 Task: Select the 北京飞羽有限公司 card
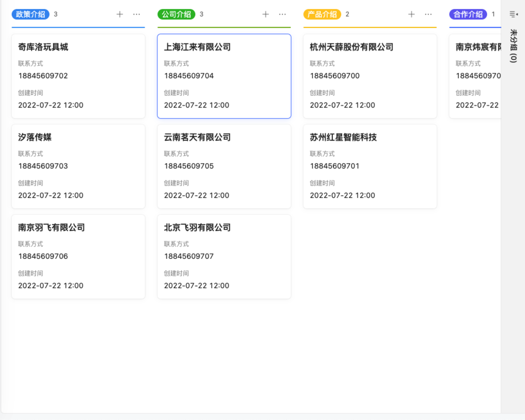click(x=224, y=257)
